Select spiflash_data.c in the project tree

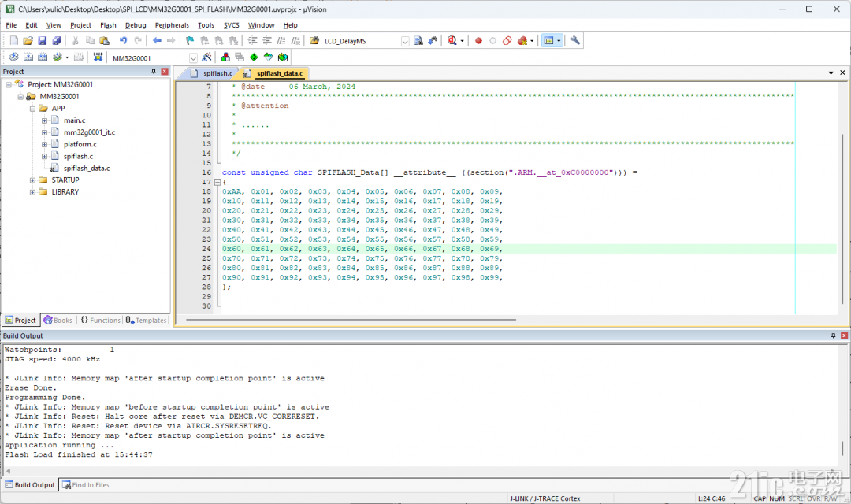[87, 169]
